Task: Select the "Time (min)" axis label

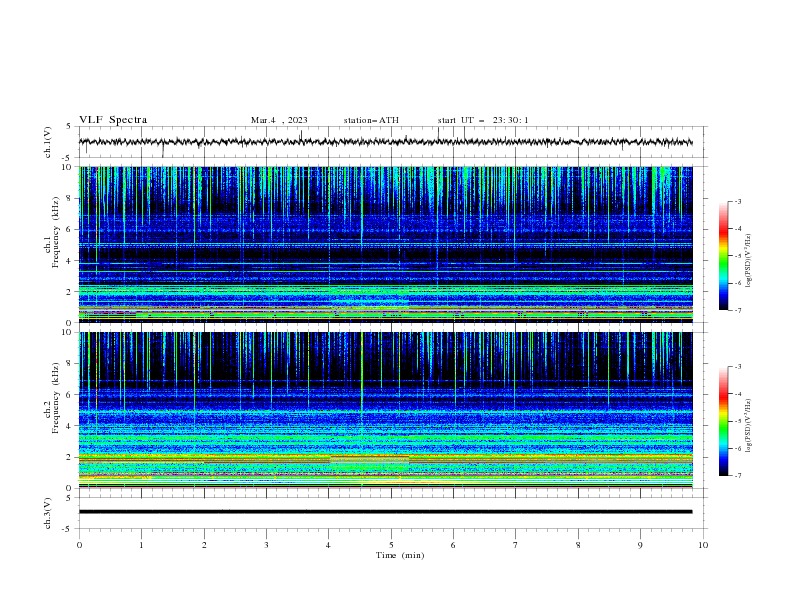Action: tap(400, 555)
